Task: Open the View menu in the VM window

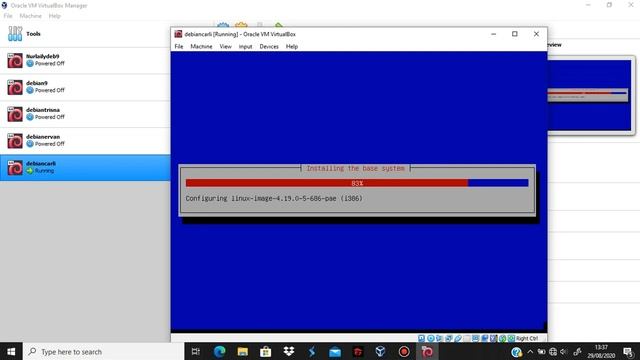Action: click(225, 47)
